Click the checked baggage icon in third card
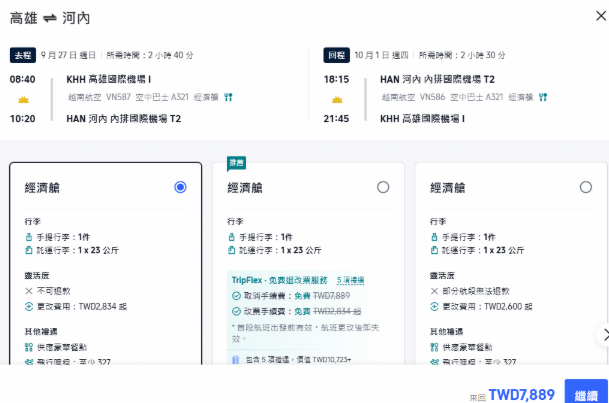 coord(434,250)
